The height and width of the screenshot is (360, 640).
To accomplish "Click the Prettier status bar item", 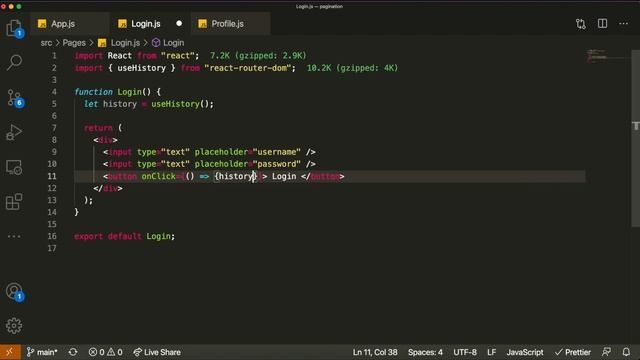I will tap(573, 352).
